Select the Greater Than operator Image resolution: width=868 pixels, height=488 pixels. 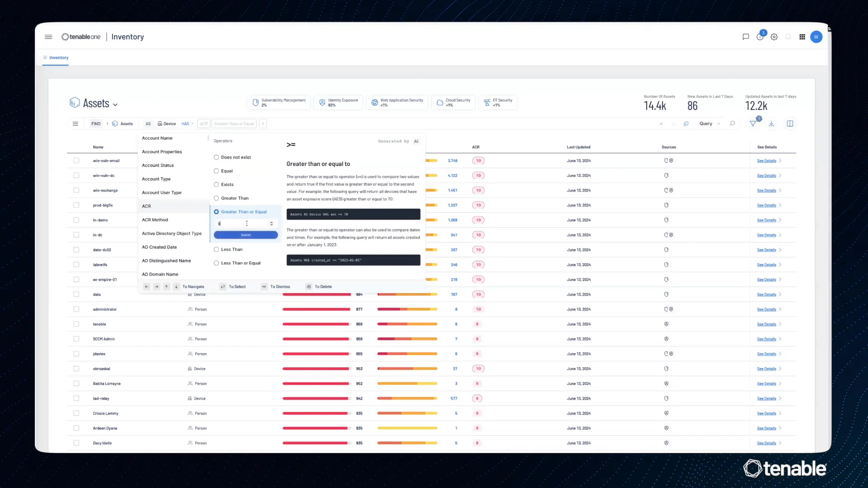(217, 198)
